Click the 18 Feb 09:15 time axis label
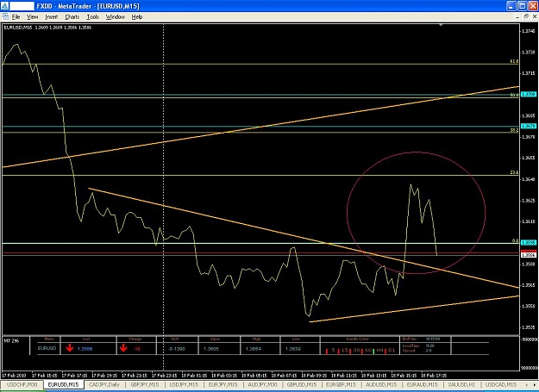 click(314, 375)
